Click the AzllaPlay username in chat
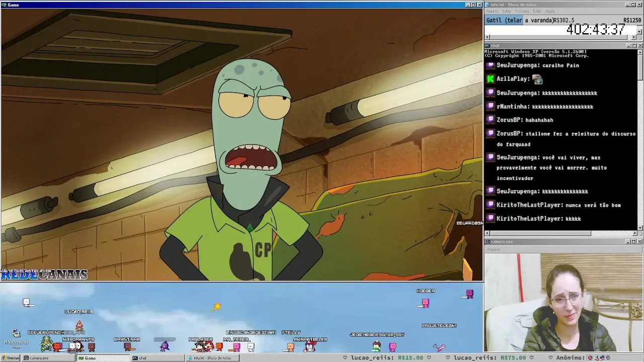This screenshot has height=362, width=644. pyautogui.click(x=512, y=79)
